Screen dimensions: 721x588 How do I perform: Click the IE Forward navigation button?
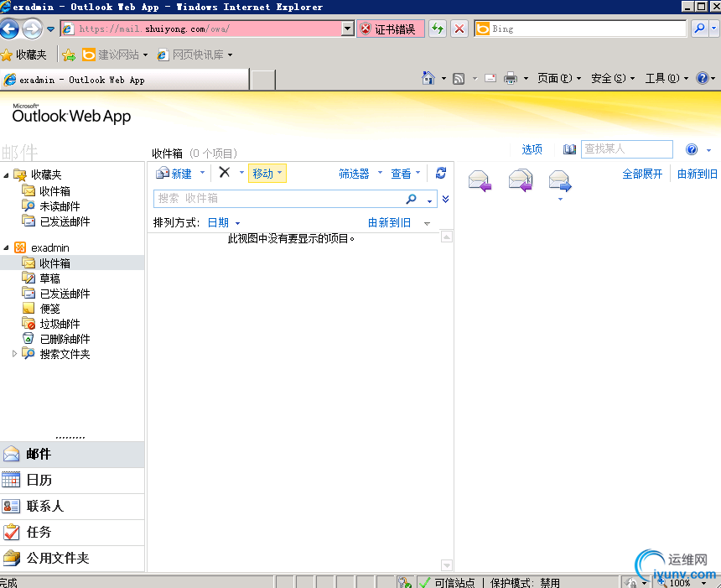click(32, 29)
